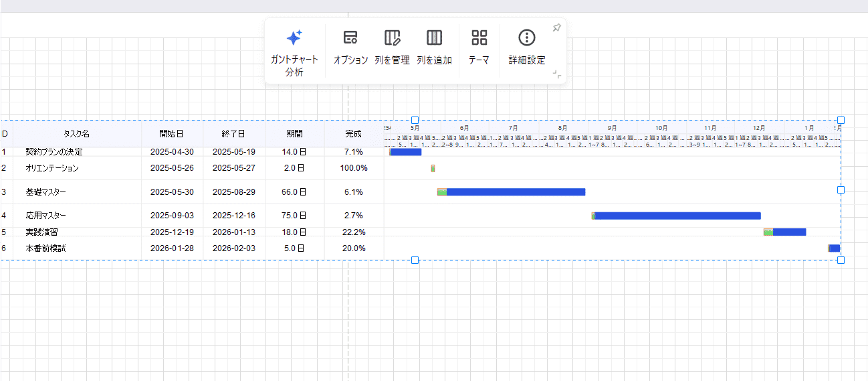Click the green progress segment of 実践演習 bar
868x381 pixels.
click(x=768, y=232)
